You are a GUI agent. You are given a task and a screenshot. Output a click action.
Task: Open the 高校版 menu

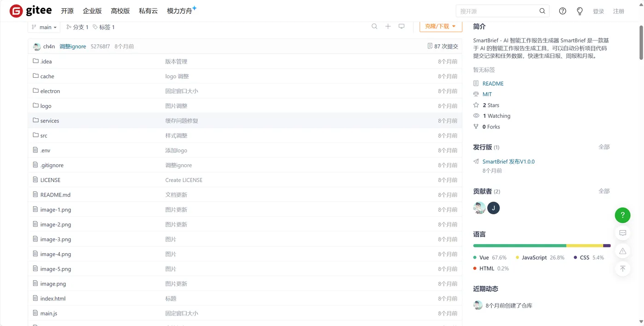120,11
